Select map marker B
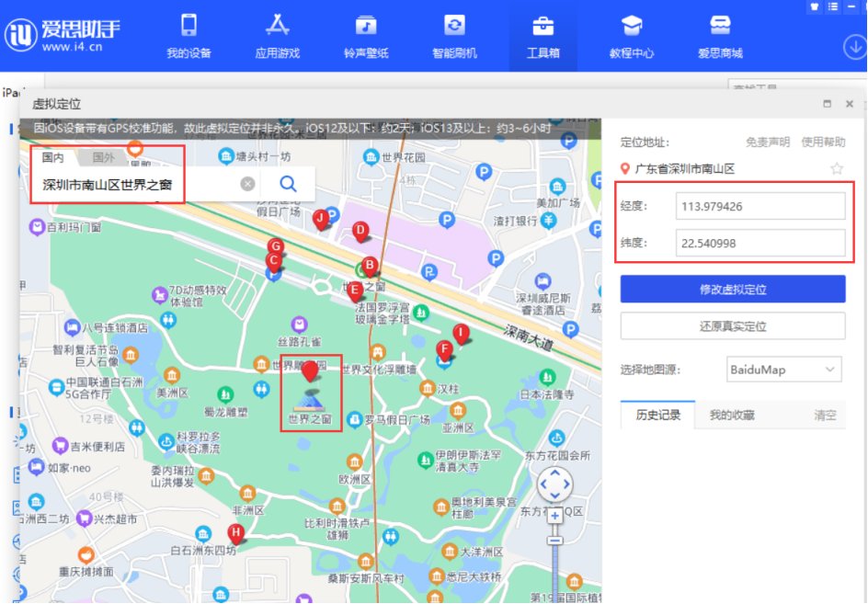 click(x=370, y=267)
